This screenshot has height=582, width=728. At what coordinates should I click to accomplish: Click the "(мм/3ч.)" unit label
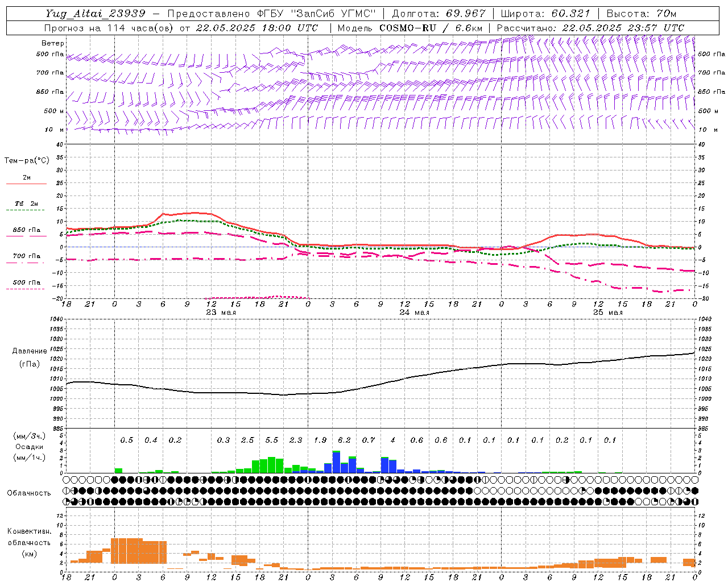click(29, 436)
